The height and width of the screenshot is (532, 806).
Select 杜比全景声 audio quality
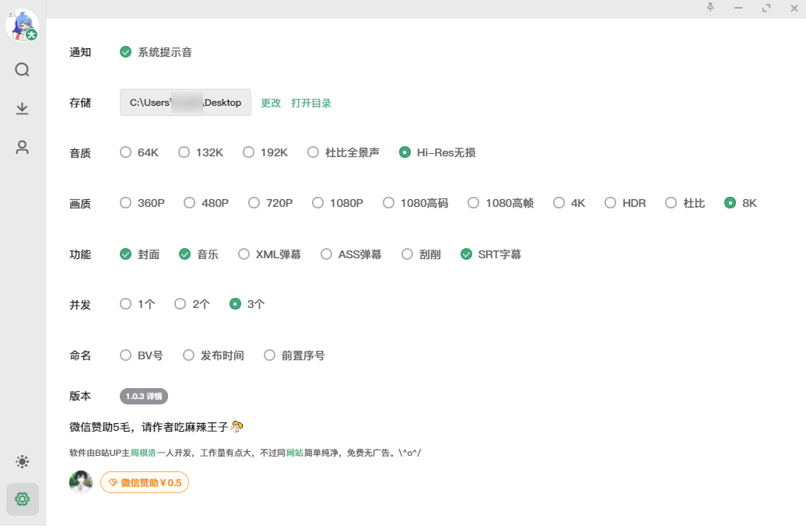[314, 152]
